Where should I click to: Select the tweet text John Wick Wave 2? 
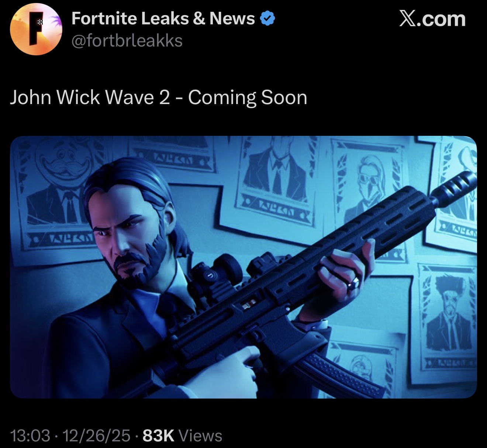click(90, 97)
